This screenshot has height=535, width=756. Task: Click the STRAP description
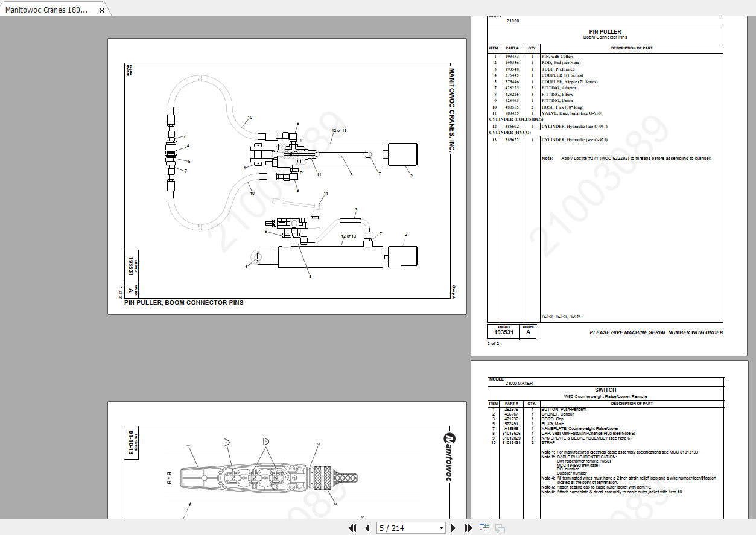tap(548, 443)
